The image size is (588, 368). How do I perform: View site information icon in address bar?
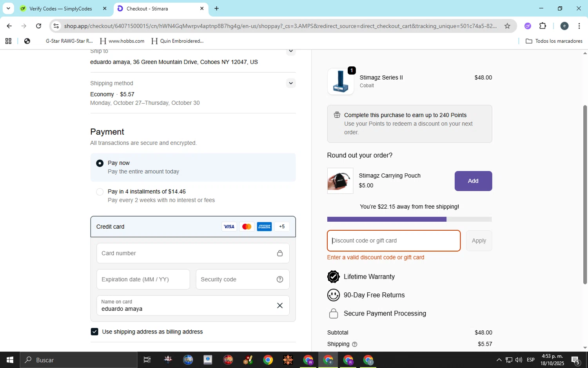pyautogui.click(x=56, y=26)
